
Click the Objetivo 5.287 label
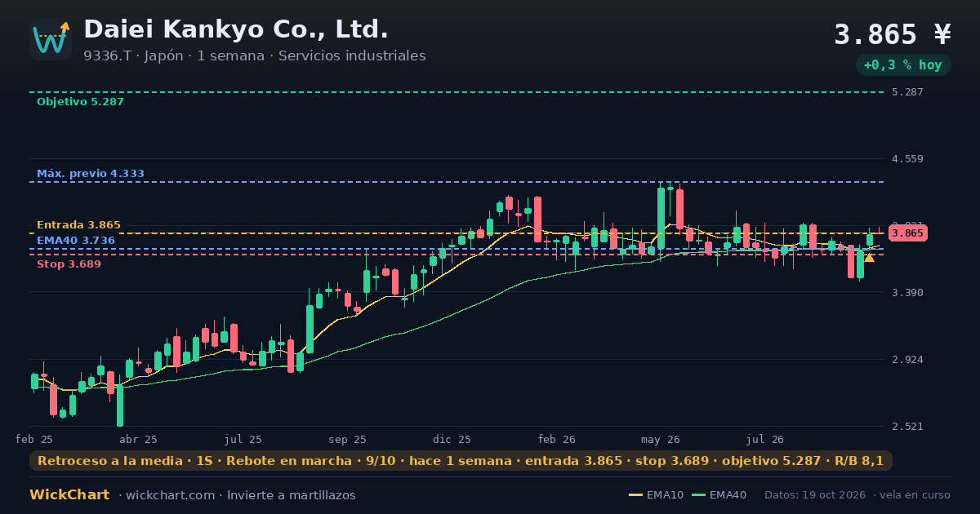pyautogui.click(x=80, y=102)
